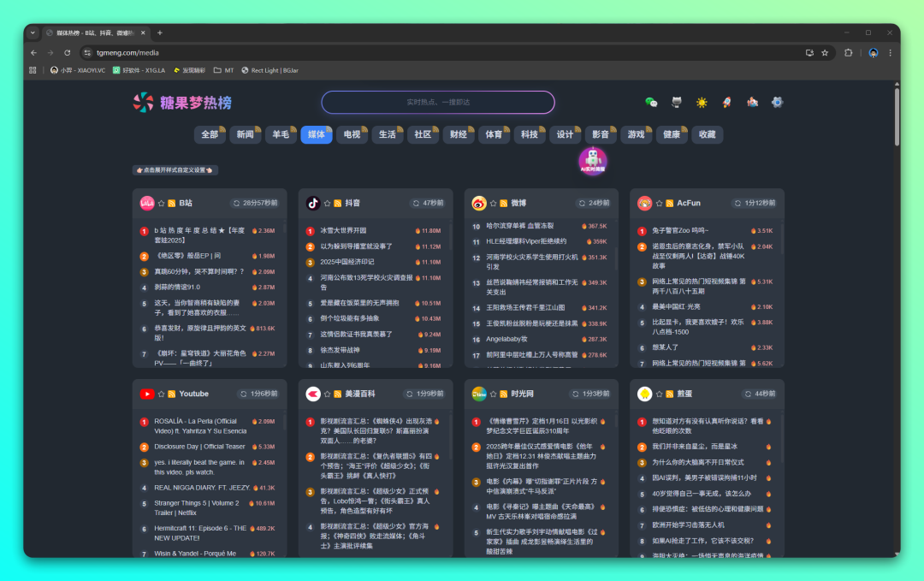
Task: Open Chrome three-dot menu
Action: click(x=890, y=53)
